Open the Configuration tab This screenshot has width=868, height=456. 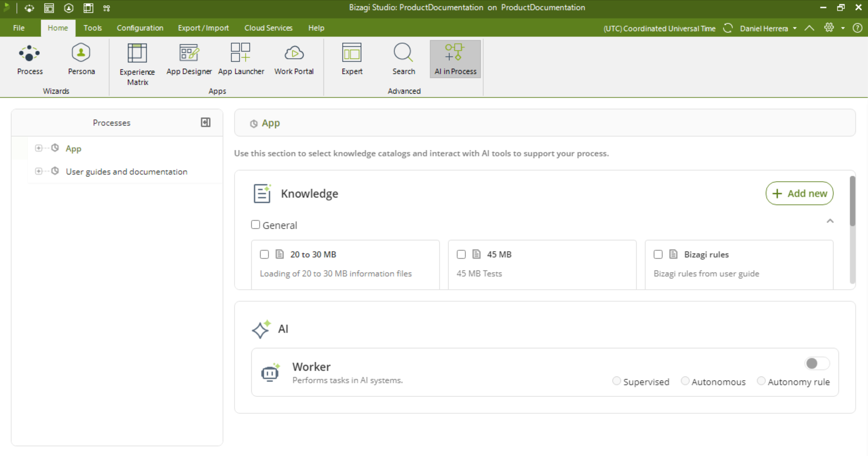(x=140, y=28)
